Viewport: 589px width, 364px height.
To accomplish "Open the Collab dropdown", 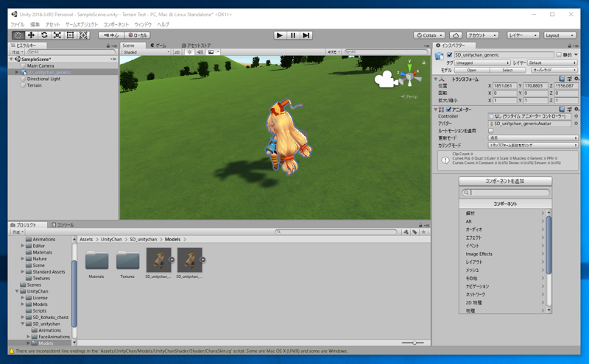I will point(429,35).
